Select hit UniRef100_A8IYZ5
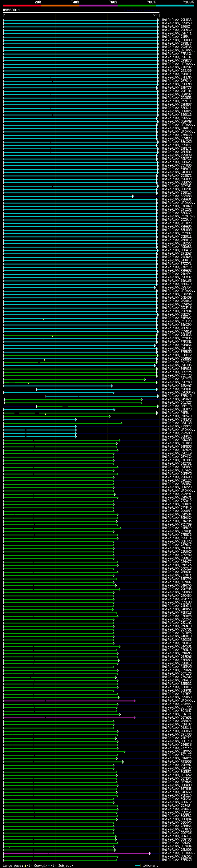Image resolution: width=197 pixels, height=868 pixels. [x=176, y=379]
